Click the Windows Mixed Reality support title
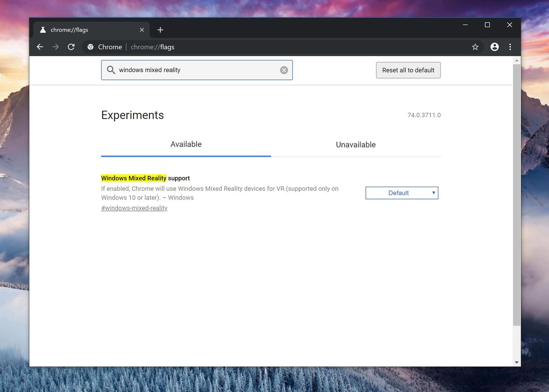The height and width of the screenshot is (392, 549). tap(146, 178)
